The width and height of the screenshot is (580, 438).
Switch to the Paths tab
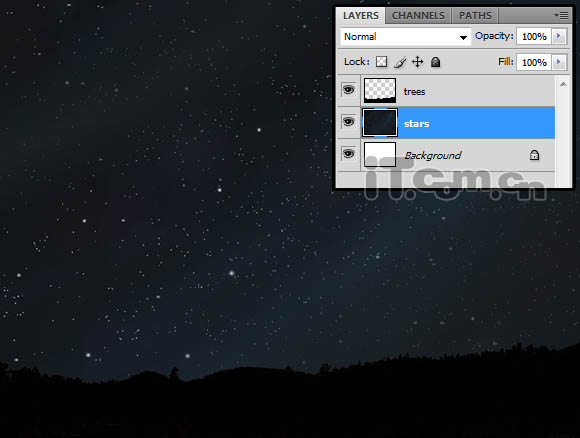[x=475, y=16]
